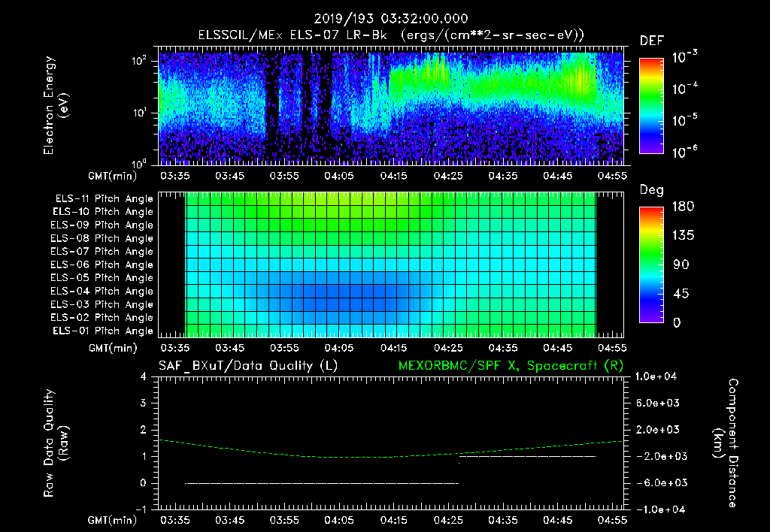Click the ELS-04 Pitch Angle row label
This screenshot has width=770, height=532.
102,291
